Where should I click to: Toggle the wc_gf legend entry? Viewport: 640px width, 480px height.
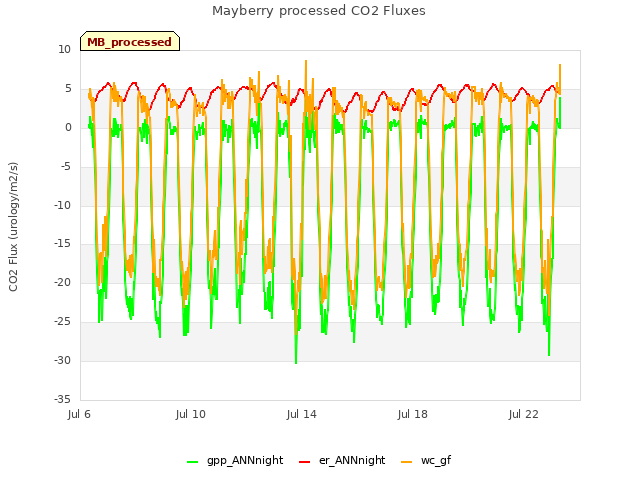pyautogui.click(x=426, y=460)
